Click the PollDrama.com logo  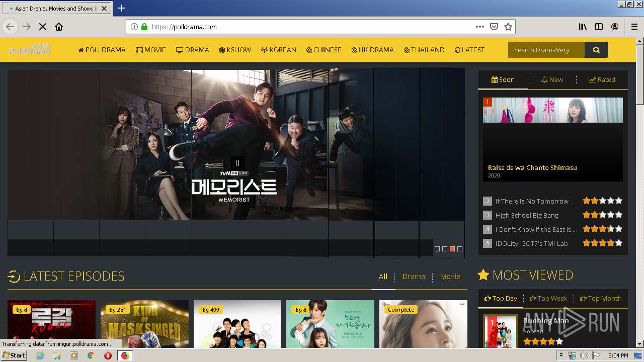pos(29,49)
